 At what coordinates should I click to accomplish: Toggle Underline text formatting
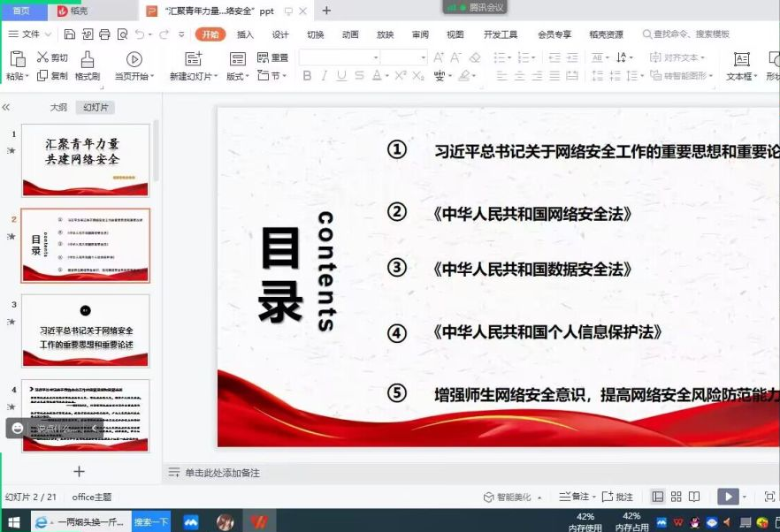[341, 76]
